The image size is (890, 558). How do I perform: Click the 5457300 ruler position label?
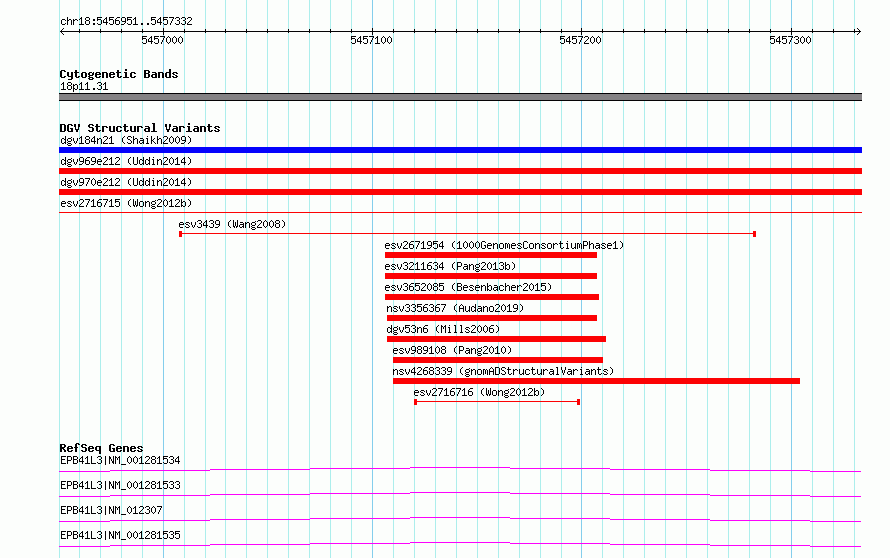coord(790,40)
